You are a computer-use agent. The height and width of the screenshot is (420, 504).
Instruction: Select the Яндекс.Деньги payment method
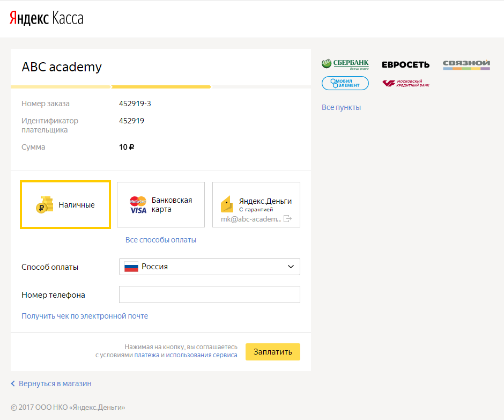256,205
